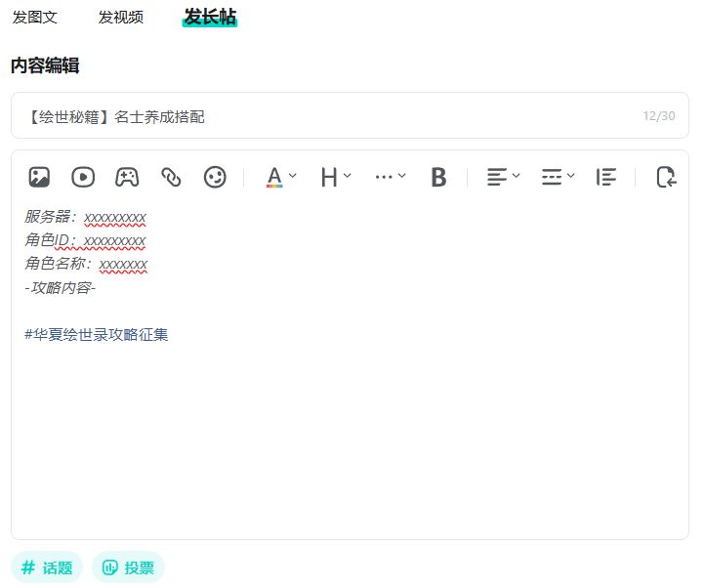Screen dimensions: 705x588
Task: Insert an image using the picture icon
Action: point(39,177)
